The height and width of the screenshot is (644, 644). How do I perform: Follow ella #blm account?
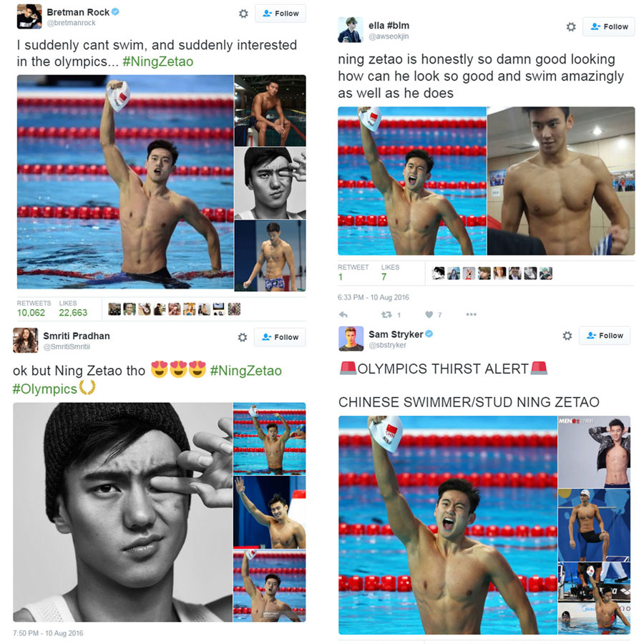(x=609, y=26)
